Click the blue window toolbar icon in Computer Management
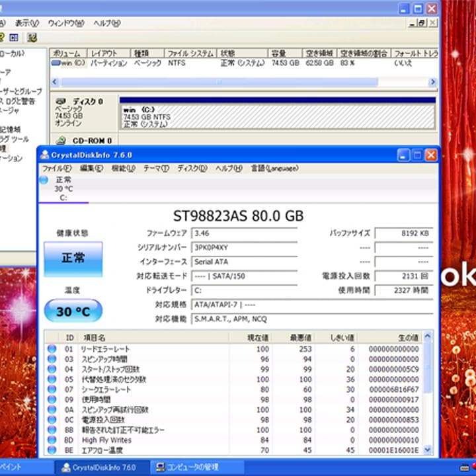The image size is (476, 476). pyautogui.click(x=14, y=38)
